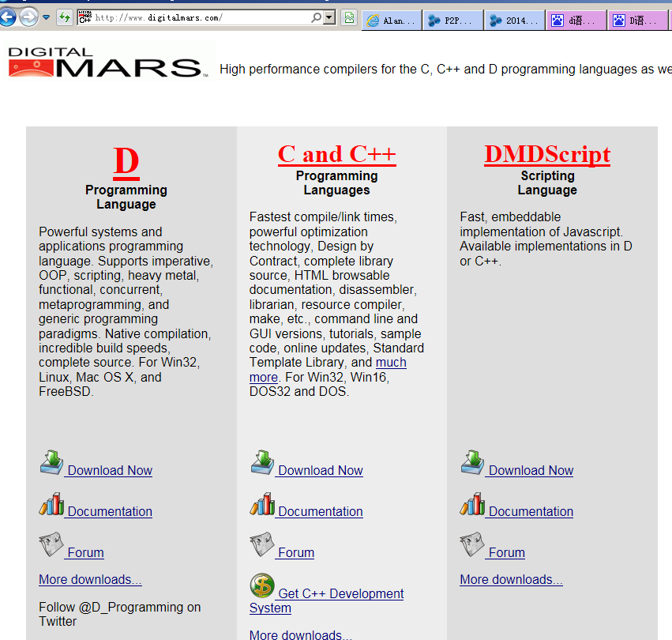672x640 pixels.
Task: Switch to the 'P2P...' tab
Action: [x=453, y=21]
